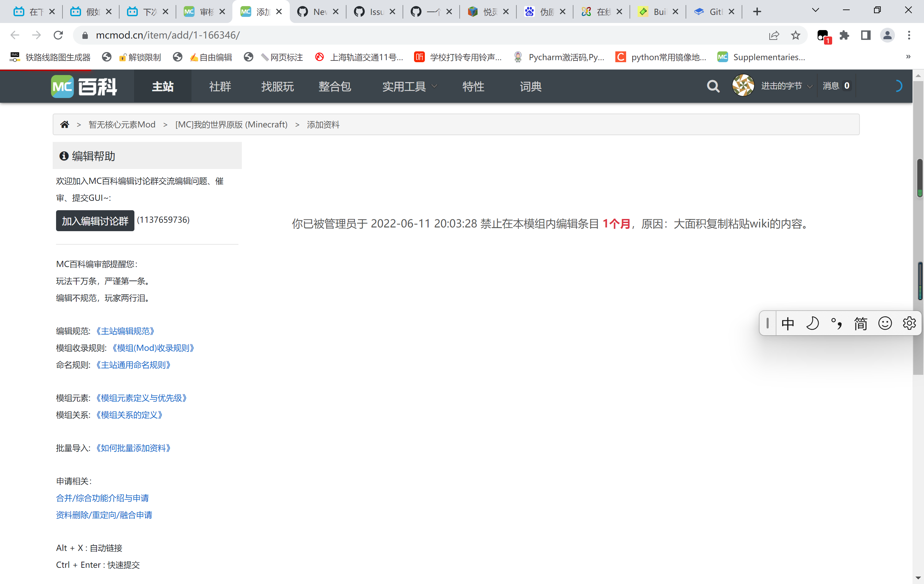The width and height of the screenshot is (924, 584).
Task: Switch to the GitHub Issu tab
Action: [374, 11]
